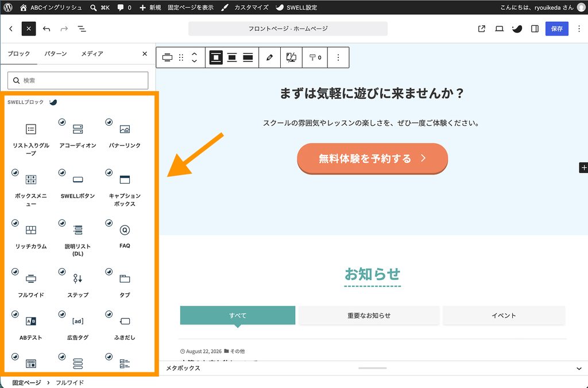Redo the last undone change
The image size is (588, 388).
[64, 29]
